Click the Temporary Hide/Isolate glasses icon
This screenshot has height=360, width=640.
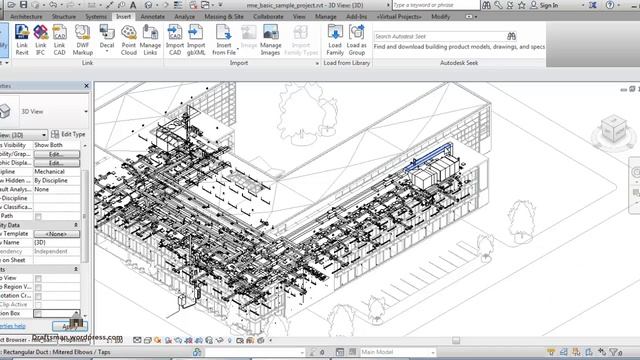coord(219,340)
